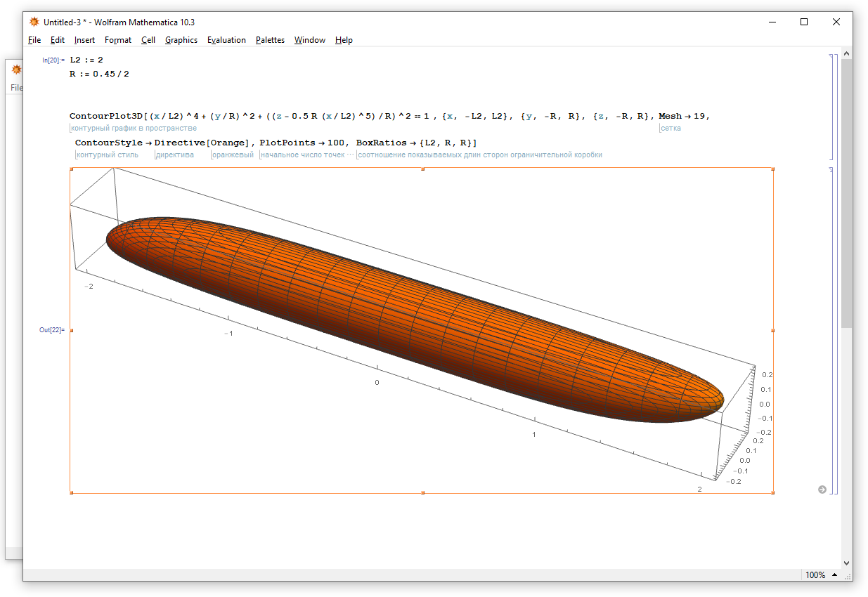This screenshot has height=597, width=868.
Task: Click the 'контурный график в пространстве' annotation
Action: (134, 129)
